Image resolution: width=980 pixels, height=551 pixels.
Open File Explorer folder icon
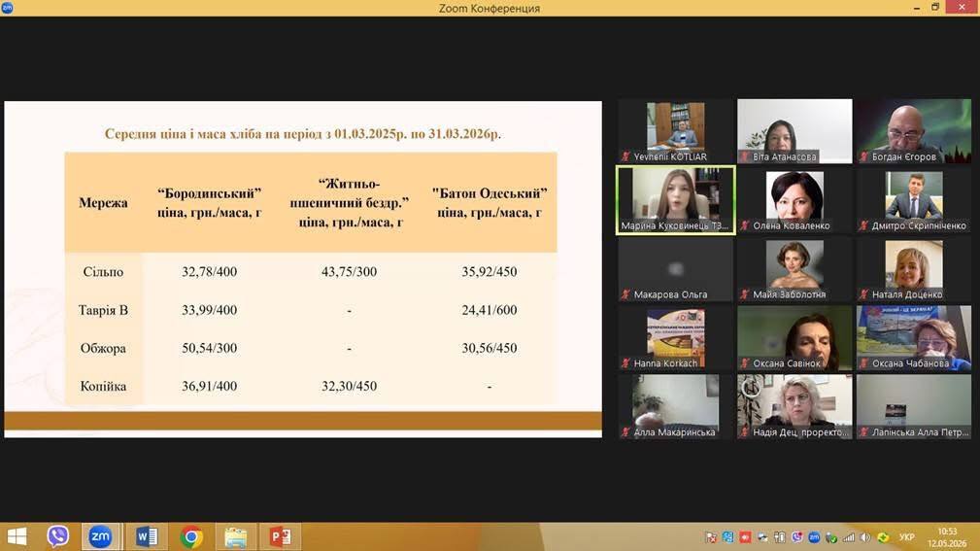click(x=236, y=536)
